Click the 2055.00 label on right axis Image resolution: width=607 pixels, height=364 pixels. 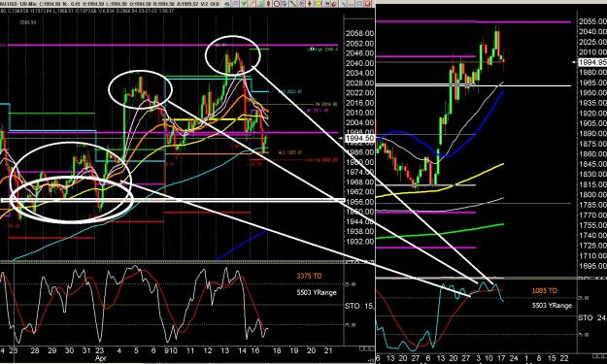[x=592, y=21]
